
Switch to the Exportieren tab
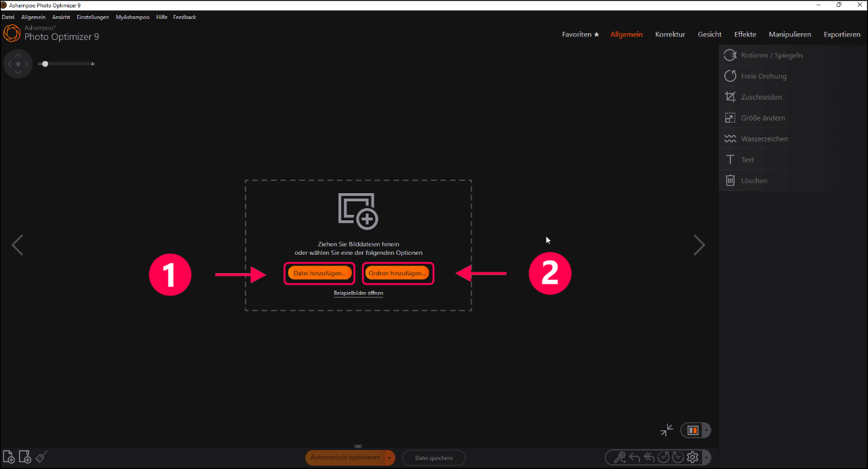click(x=842, y=35)
